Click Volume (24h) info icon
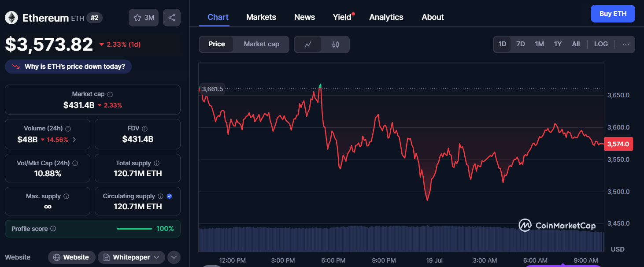 click(x=68, y=129)
